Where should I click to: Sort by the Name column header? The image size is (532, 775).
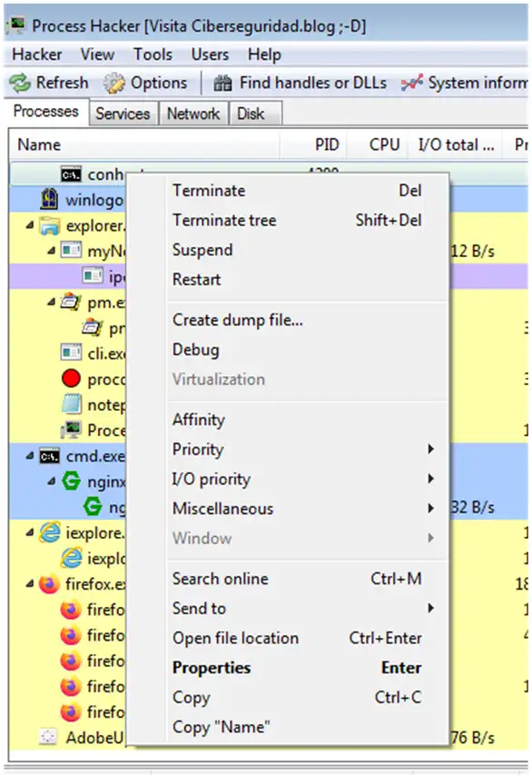click(144, 144)
